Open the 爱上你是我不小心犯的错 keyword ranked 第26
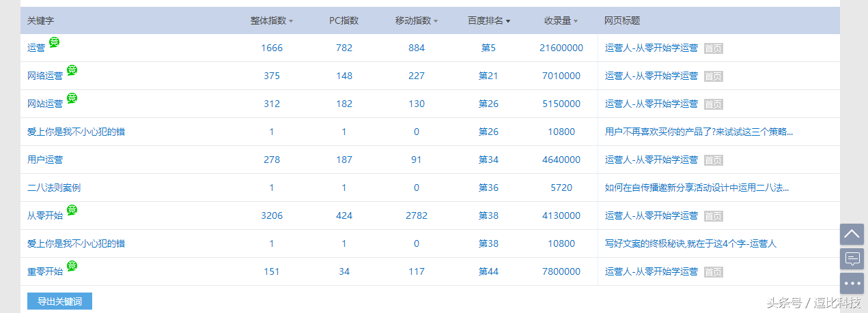 click(x=76, y=132)
